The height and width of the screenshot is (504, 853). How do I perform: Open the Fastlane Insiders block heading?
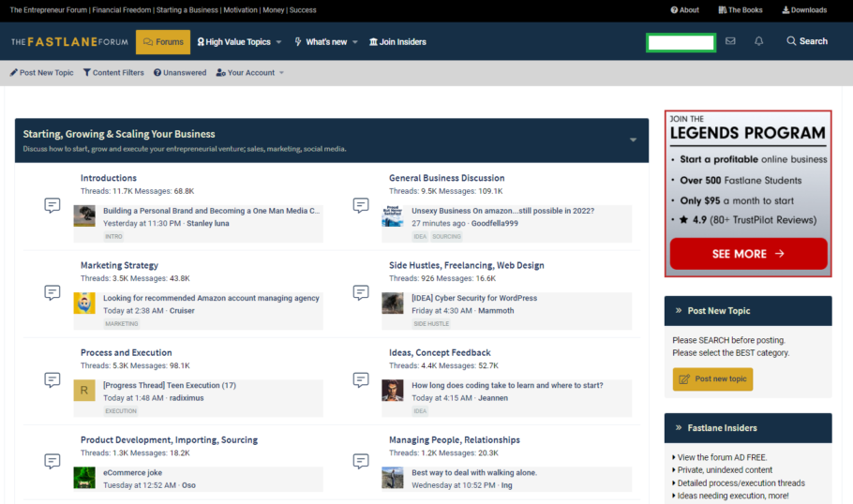point(722,428)
